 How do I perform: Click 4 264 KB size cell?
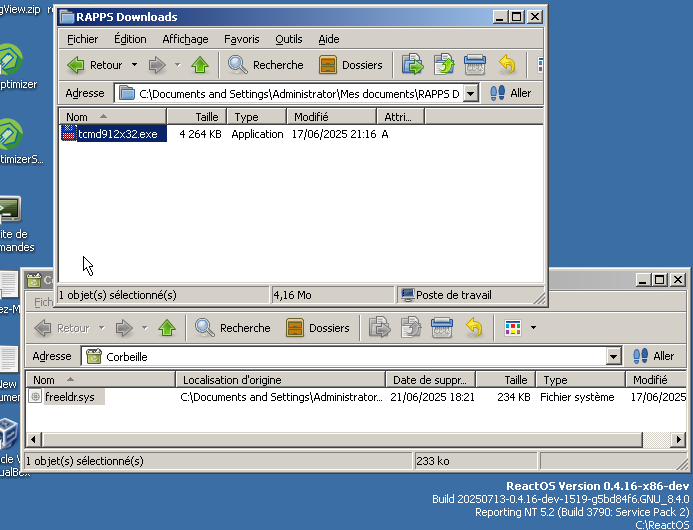pyautogui.click(x=200, y=134)
